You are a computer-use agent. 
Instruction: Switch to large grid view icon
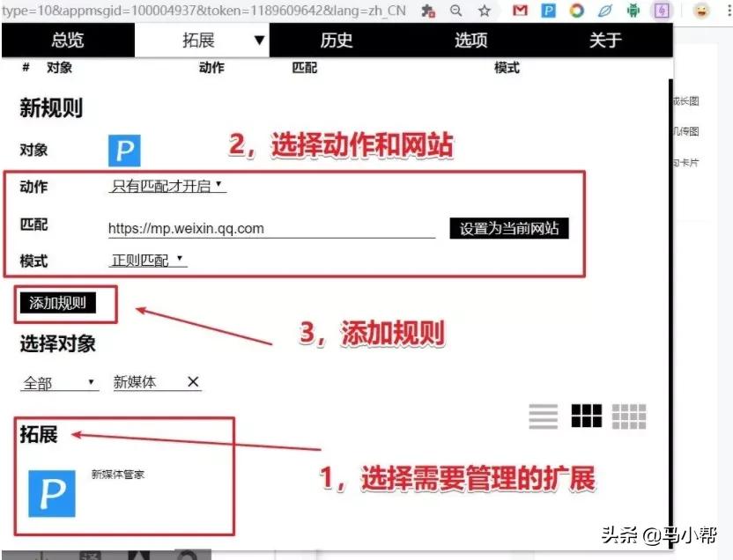586,416
